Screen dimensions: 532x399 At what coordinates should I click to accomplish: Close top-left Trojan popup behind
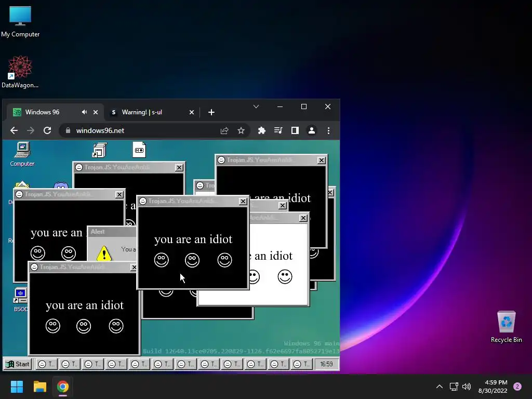point(179,168)
